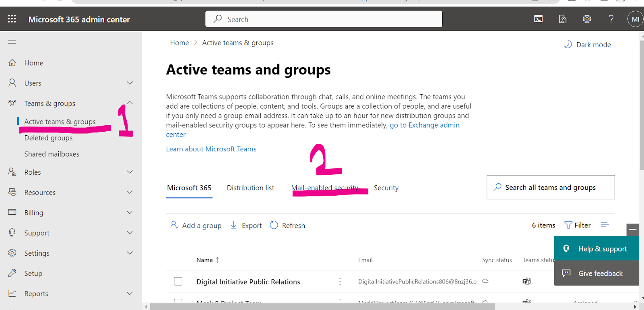The width and height of the screenshot is (644, 310).
Task: Click the Email column header
Action: pos(365,260)
